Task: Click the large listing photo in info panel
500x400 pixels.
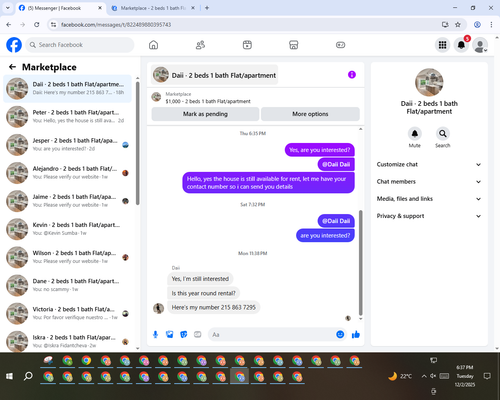Action: click(x=429, y=82)
